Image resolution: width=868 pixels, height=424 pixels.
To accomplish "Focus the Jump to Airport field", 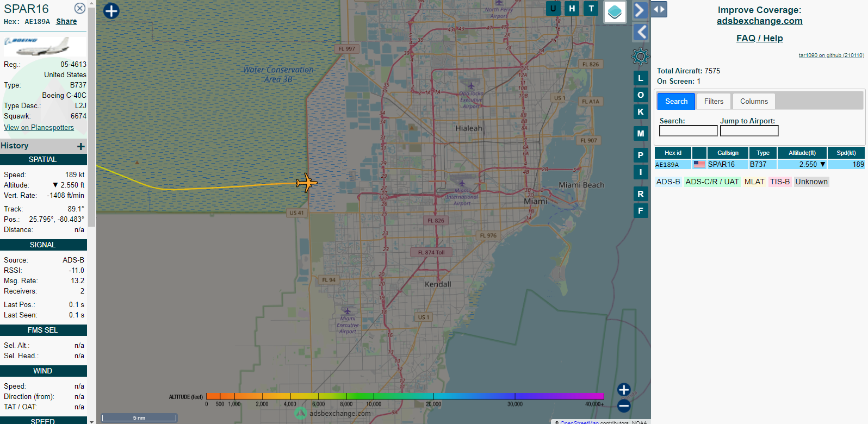I will pos(749,131).
